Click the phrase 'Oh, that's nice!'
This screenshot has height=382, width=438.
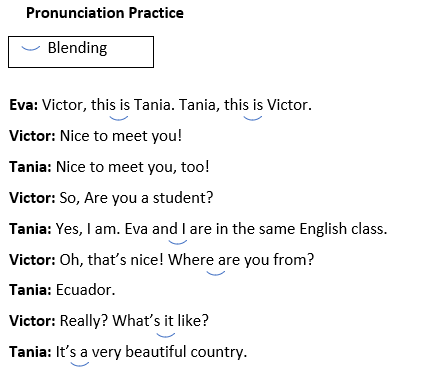112,260
